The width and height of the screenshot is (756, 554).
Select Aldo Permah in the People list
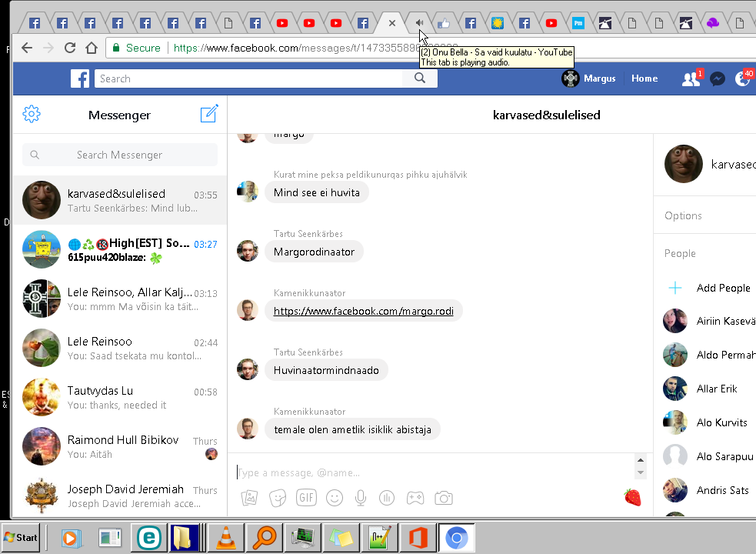(709, 355)
